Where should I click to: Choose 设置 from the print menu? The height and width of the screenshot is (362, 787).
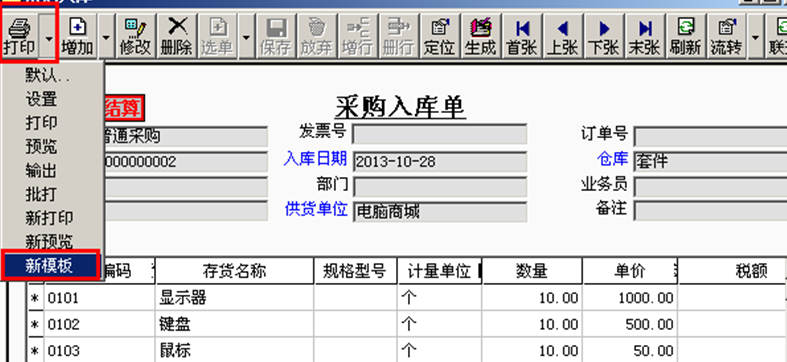[53, 99]
